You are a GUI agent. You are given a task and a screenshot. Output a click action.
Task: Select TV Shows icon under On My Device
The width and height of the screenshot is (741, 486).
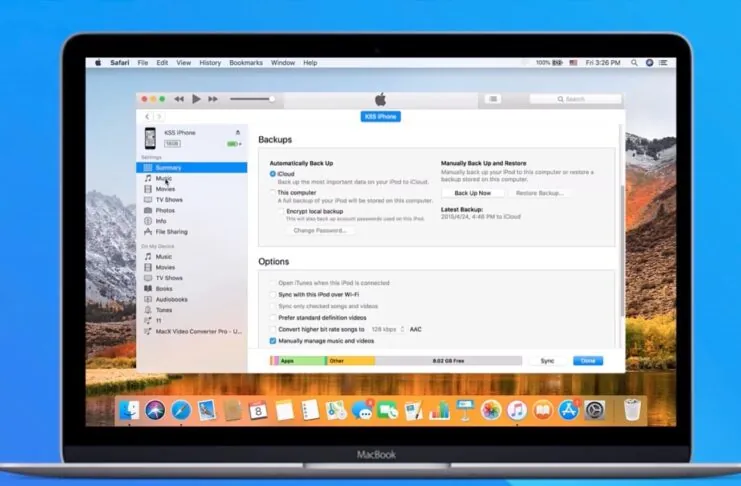pyautogui.click(x=148, y=278)
